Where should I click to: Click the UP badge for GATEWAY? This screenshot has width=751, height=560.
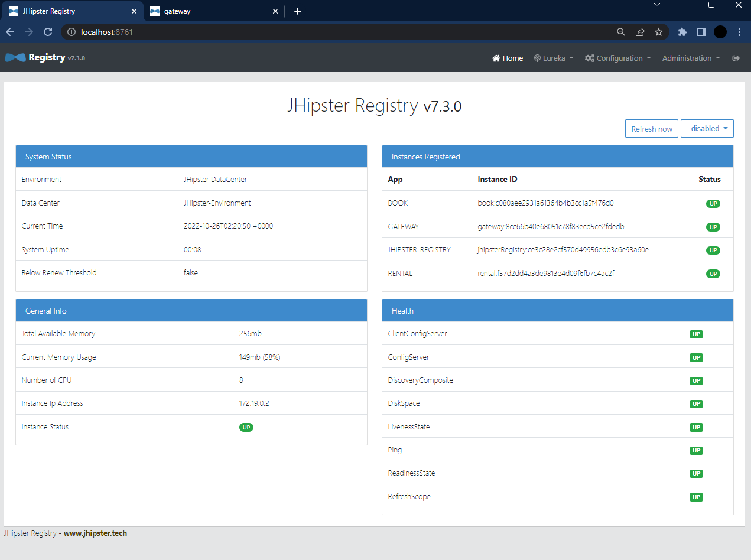713,227
